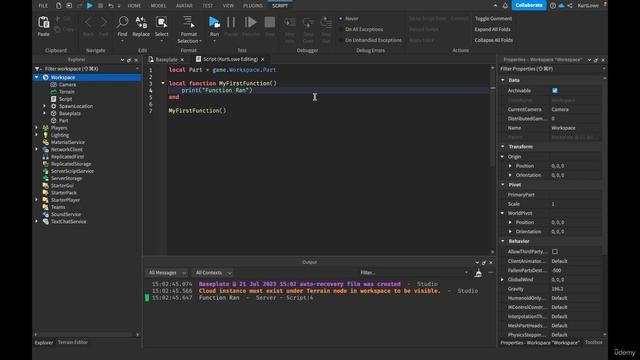Click the notification bell icon

[505, 6]
